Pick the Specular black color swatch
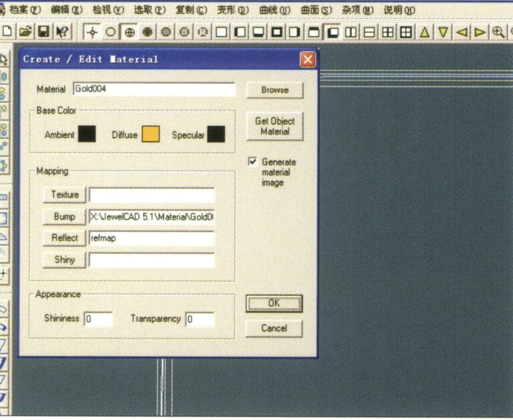 (x=216, y=134)
